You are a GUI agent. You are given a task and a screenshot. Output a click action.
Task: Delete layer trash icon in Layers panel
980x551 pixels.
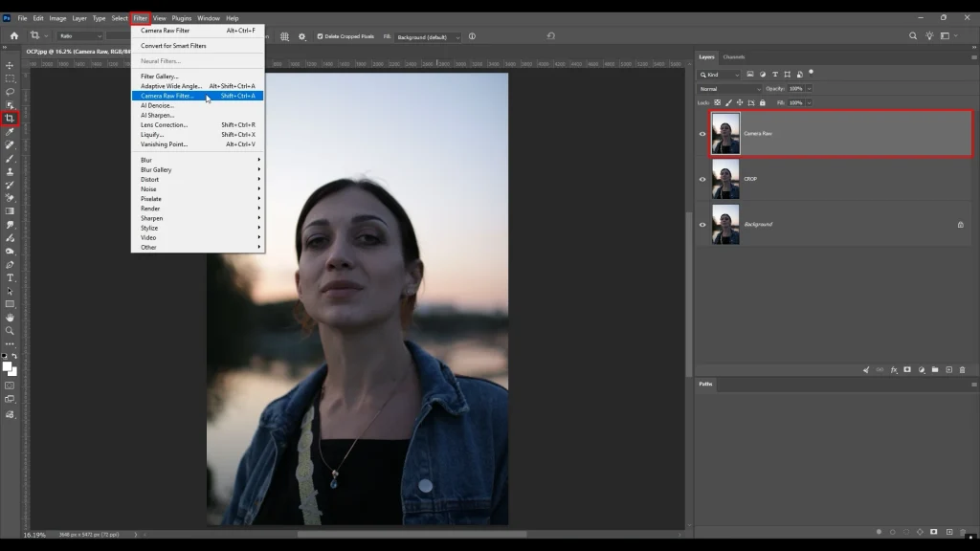point(963,370)
